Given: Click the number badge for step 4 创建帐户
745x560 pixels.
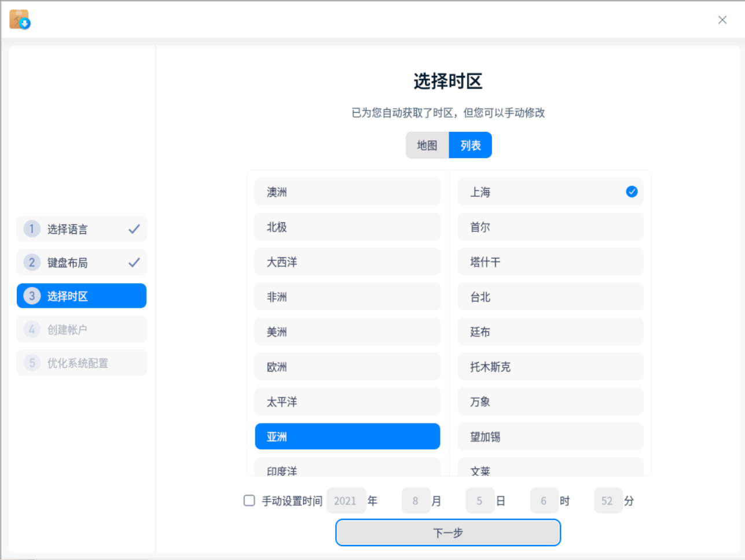Looking at the screenshot, I should [x=31, y=329].
